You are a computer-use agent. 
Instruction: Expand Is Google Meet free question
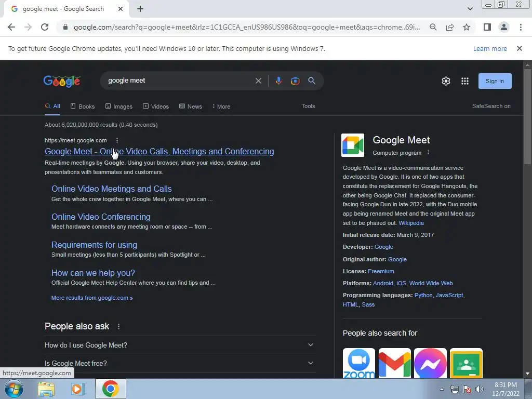(x=180, y=363)
